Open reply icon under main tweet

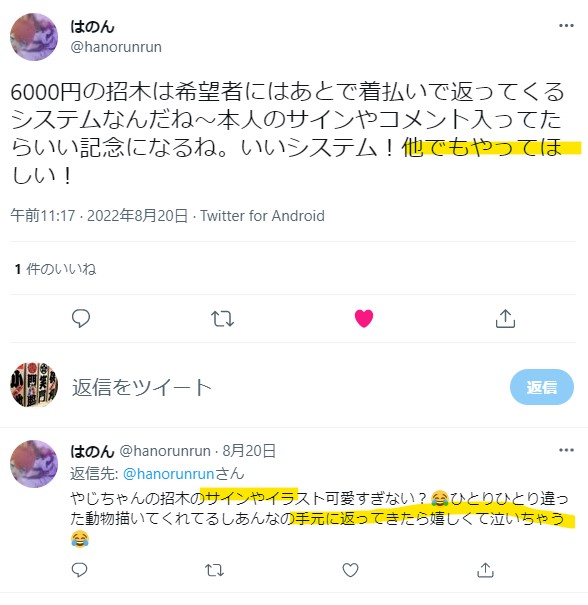click(81, 319)
